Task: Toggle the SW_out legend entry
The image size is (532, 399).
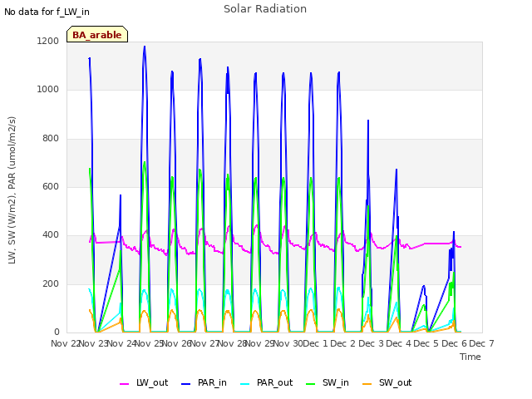Action: 387,382
